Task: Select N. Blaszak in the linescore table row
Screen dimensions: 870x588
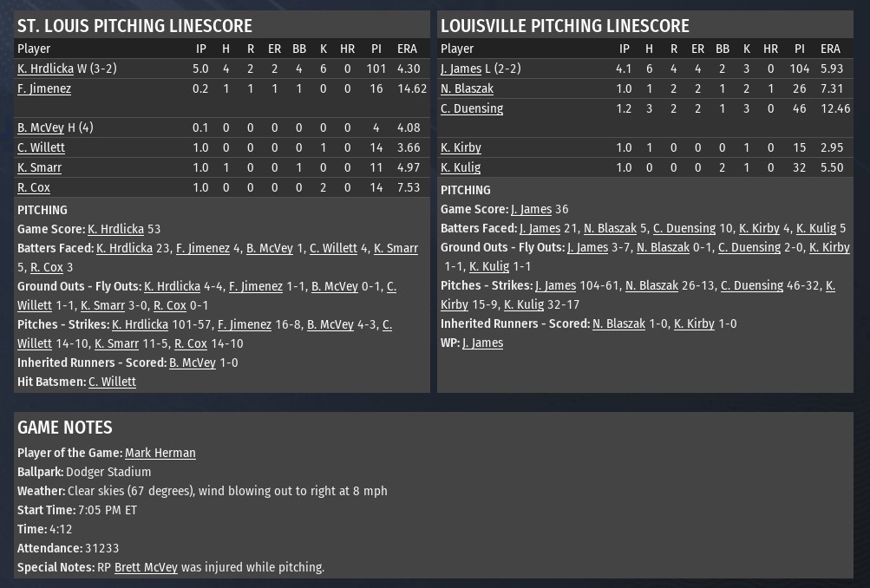Action: (x=467, y=88)
